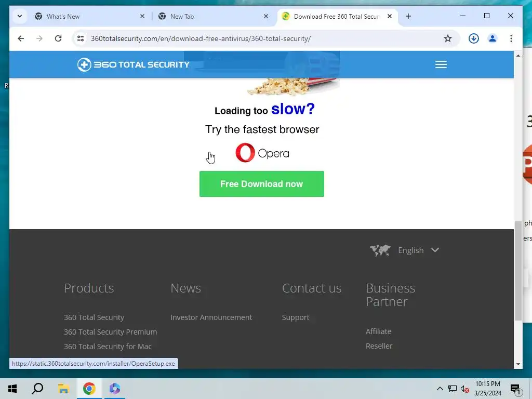Viewport: 532px width, 399px height.
Task: Click the vertical scrollbar thumb
Action: [518, 270]
